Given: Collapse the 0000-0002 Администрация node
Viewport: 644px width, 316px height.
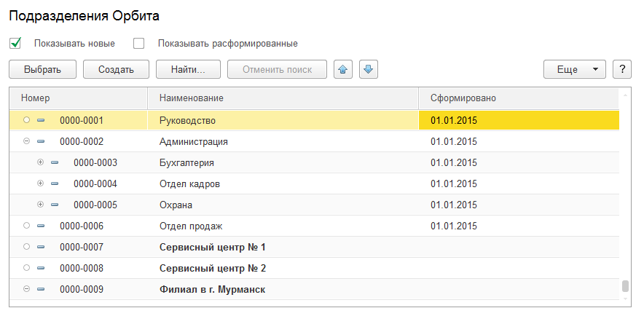Looking at the screenshot, I should 27,141.
